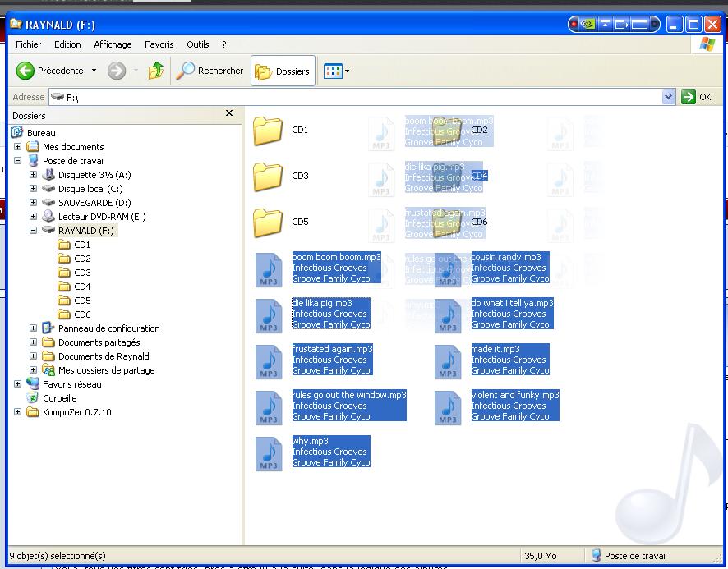Expand Disquette 3½ (A:) node
This screenshot has height=569, width=728.
tap(33, 175)
